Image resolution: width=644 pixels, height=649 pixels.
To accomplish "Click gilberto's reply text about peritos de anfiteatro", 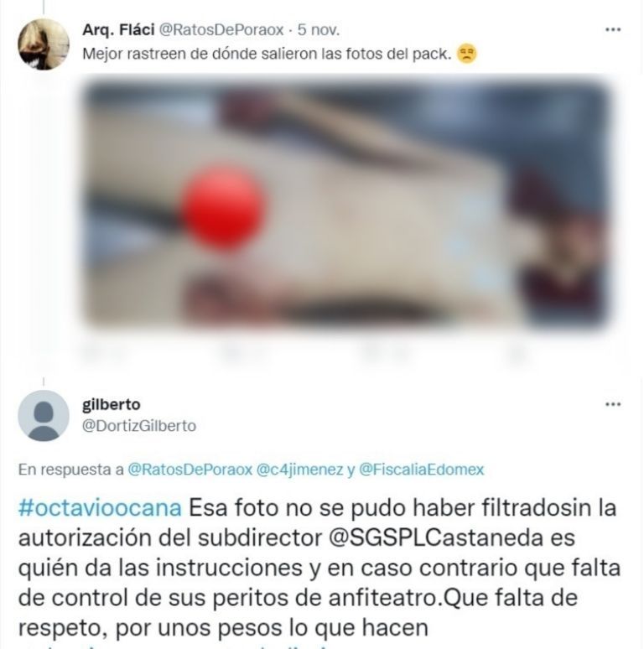I will (x=319, y=568).
